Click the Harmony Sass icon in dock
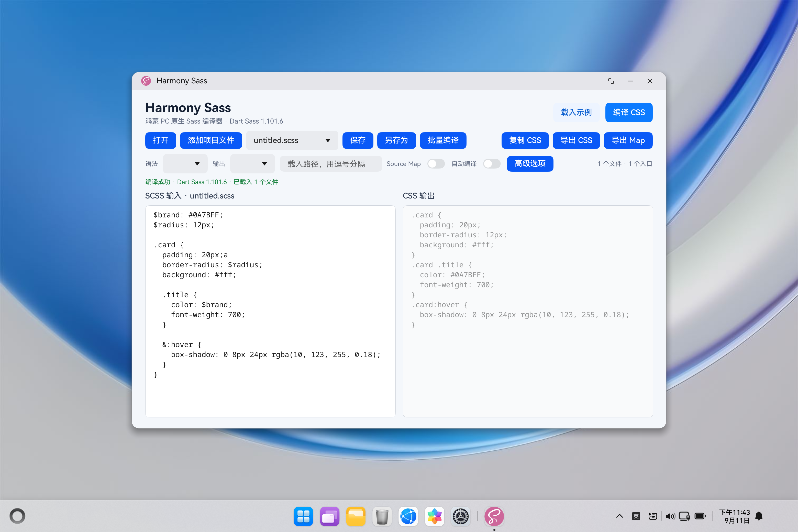The width and height of the screenshot is (798, 532). 494,516
